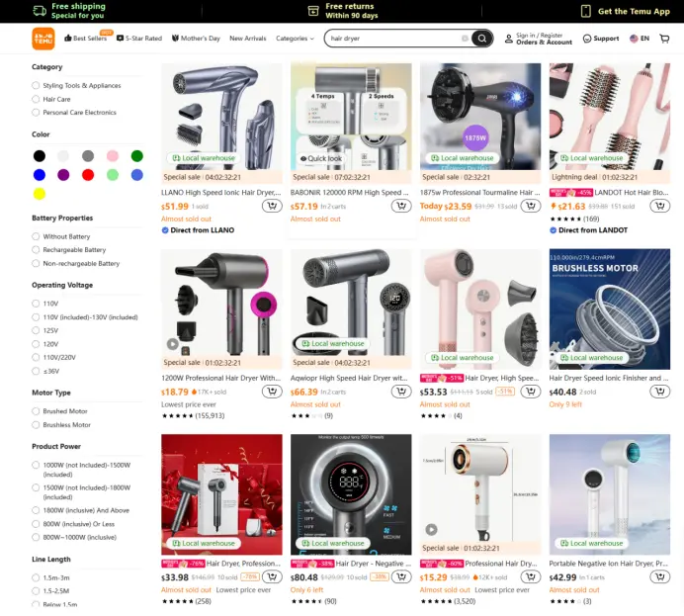Choose Brushless Motor filter

pyautogui.click(x=61, y=425)
